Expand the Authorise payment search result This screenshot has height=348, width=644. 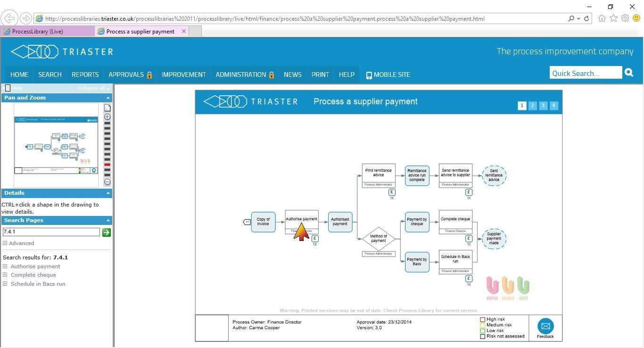click(5, 266)
